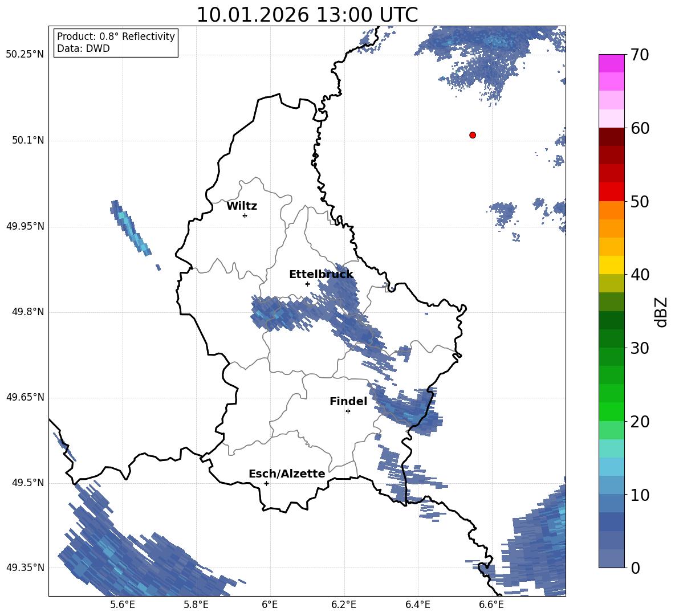675x616 pixels.
Task: Click the 49.35°N latitude tick label
Action: click(25, 568)
